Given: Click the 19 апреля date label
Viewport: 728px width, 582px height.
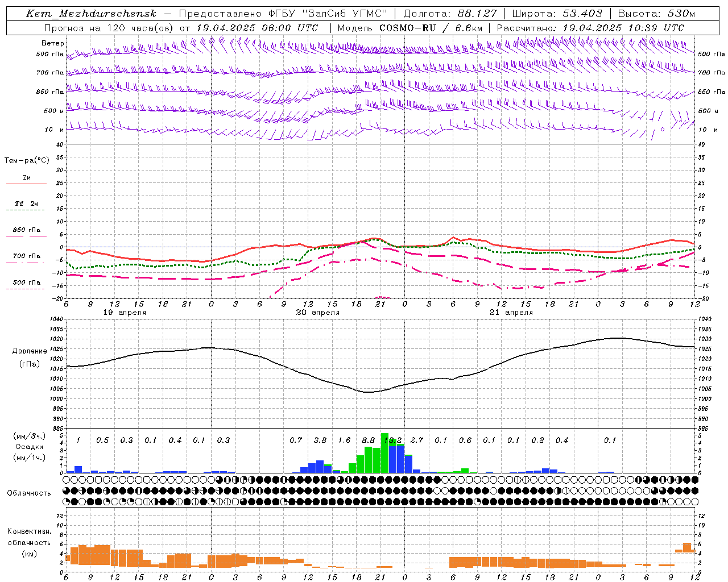Looking at the screenshot, I should pyautogui.click(x=125, y=313).
